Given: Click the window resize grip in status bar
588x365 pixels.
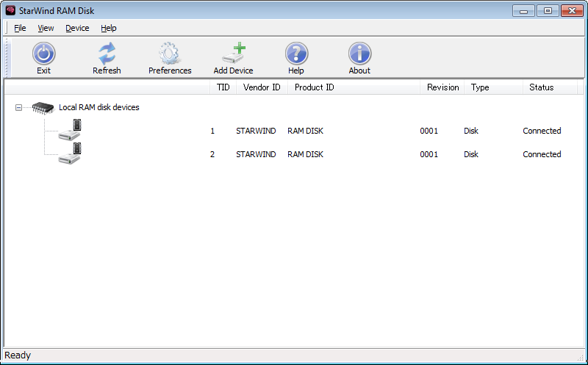Looking at the screenshot, I should 581,357.
